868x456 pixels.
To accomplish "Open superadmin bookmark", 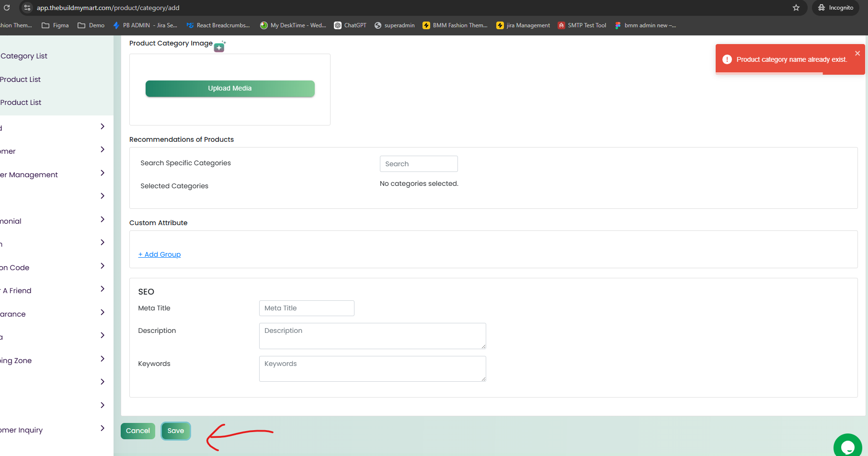I will point(395,25).
